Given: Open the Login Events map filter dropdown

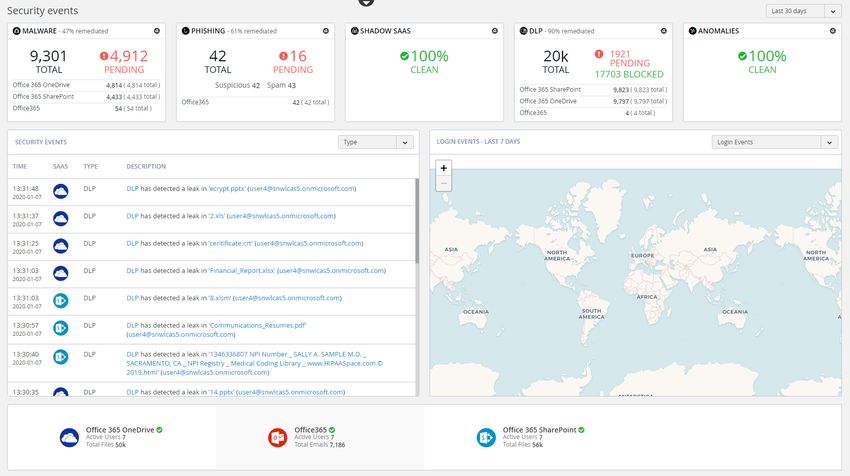Looking at the screenshot, I should [775, 142].
